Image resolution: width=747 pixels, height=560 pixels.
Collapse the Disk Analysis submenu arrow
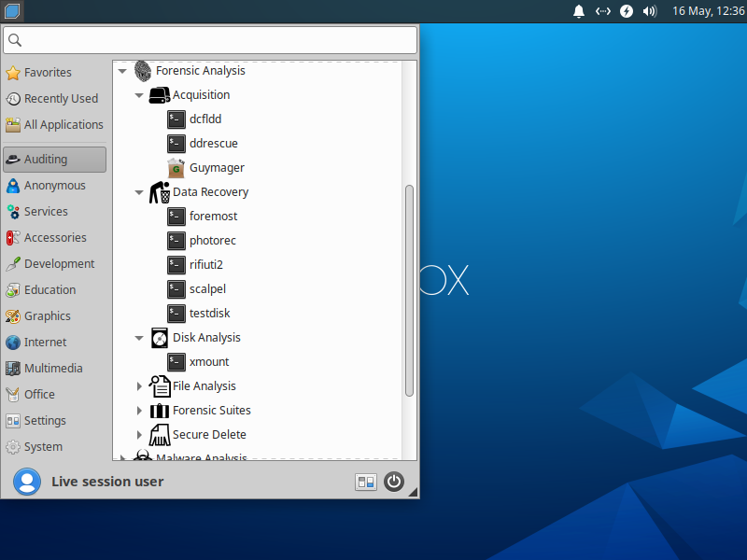139,338
